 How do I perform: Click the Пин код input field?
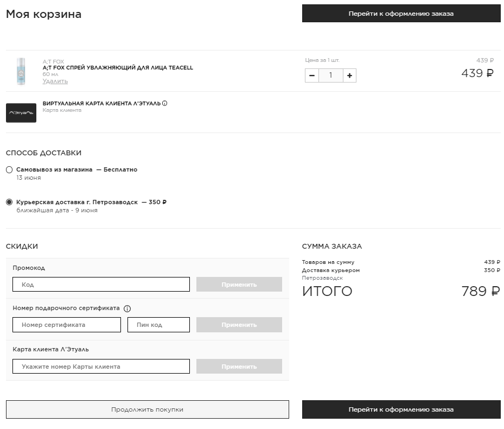click(158, 325)
